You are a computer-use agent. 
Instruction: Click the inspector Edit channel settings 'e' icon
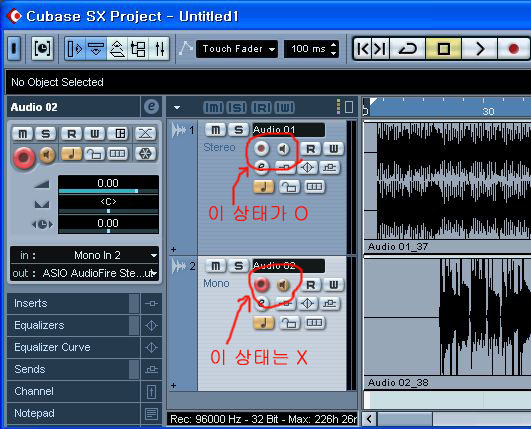(151, 107)
